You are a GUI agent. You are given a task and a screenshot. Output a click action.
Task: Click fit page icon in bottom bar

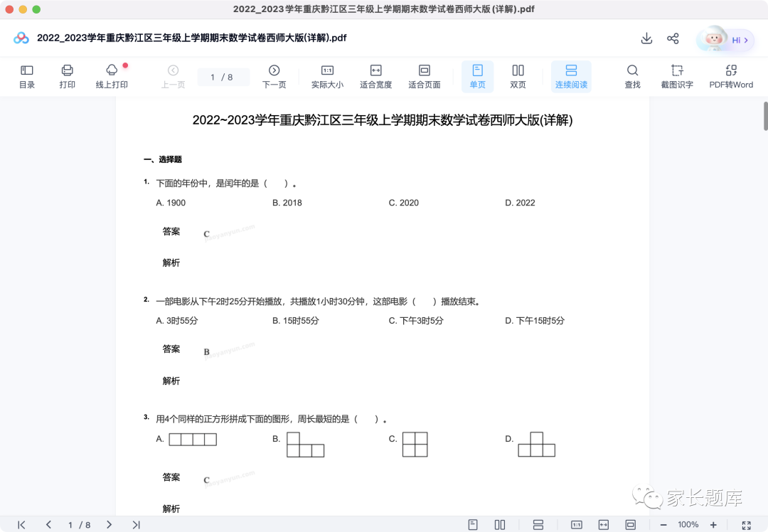click(630, 525)
